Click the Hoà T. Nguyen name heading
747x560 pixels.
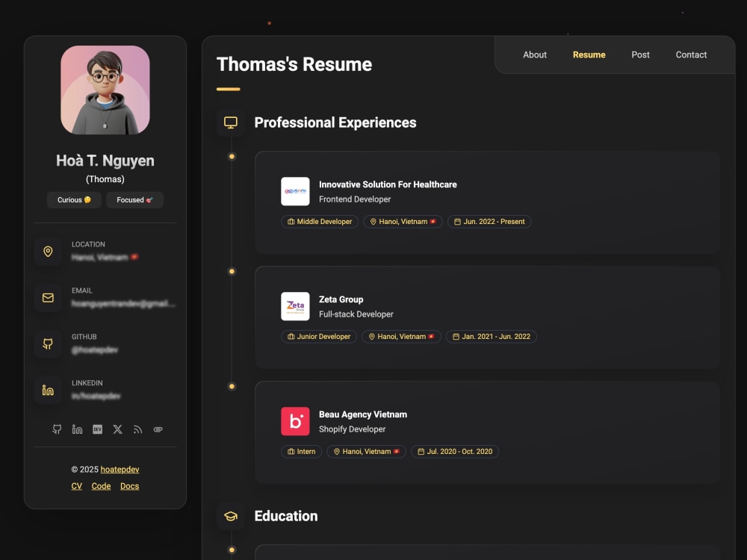point(105,161)
